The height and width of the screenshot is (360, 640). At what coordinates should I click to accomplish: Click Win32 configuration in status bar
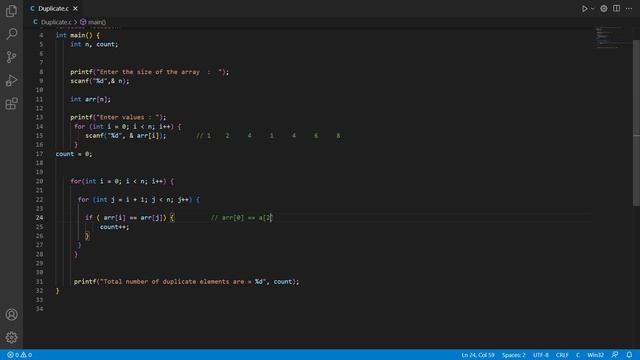(x=596, y=355)
